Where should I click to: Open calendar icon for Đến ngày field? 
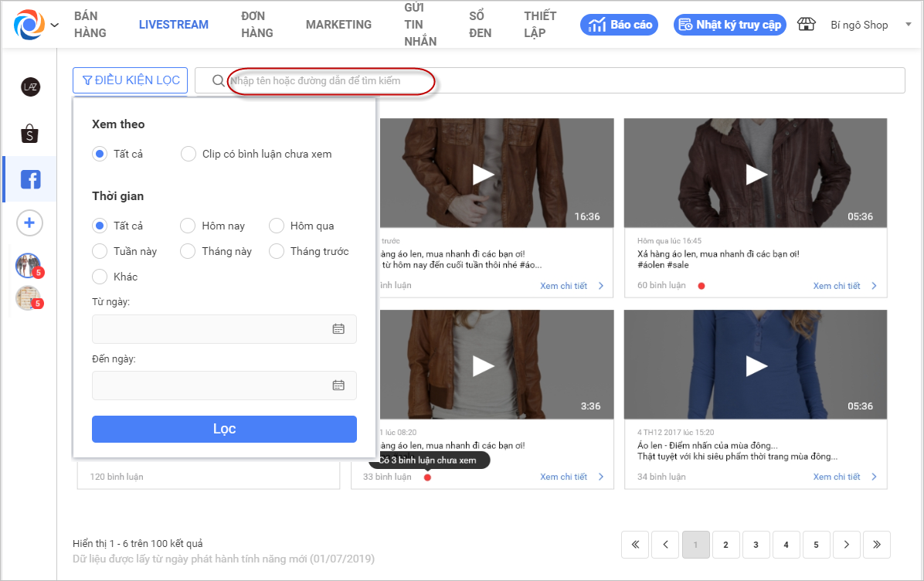pos(338,386)
